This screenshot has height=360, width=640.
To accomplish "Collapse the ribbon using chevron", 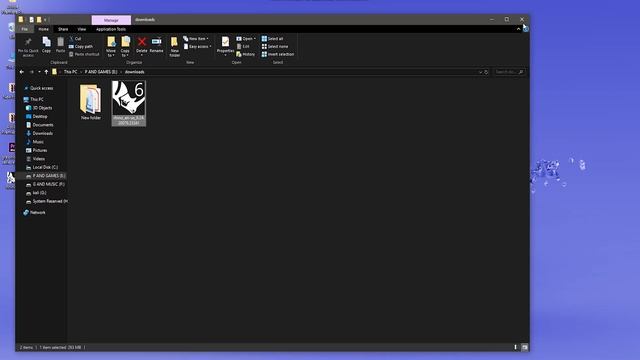I will tap(518, 29).
